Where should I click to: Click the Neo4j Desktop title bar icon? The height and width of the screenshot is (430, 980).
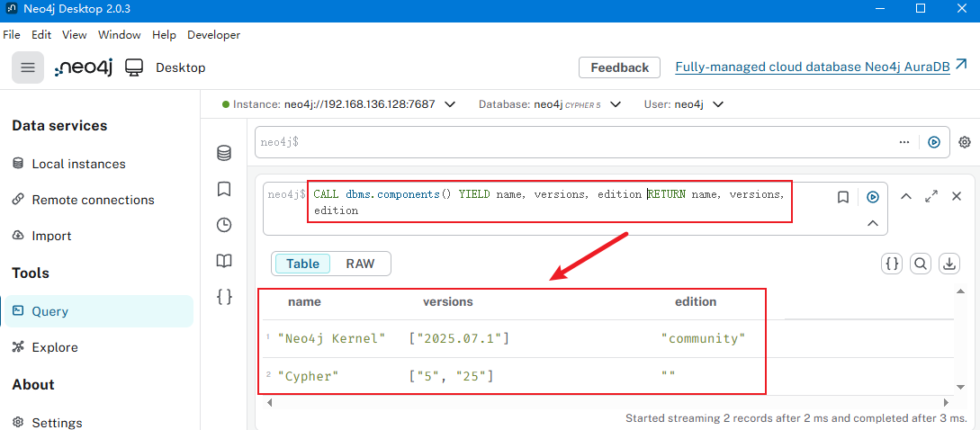pos(12,9)
